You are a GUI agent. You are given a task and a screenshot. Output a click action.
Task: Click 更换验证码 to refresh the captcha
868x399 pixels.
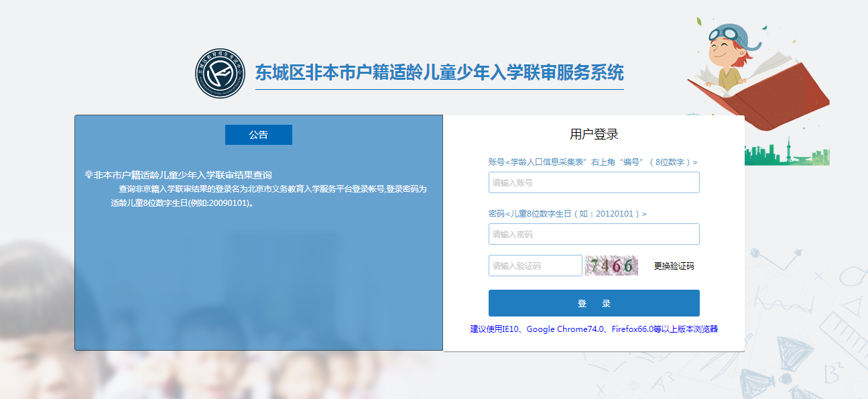[x=674, y=266]
